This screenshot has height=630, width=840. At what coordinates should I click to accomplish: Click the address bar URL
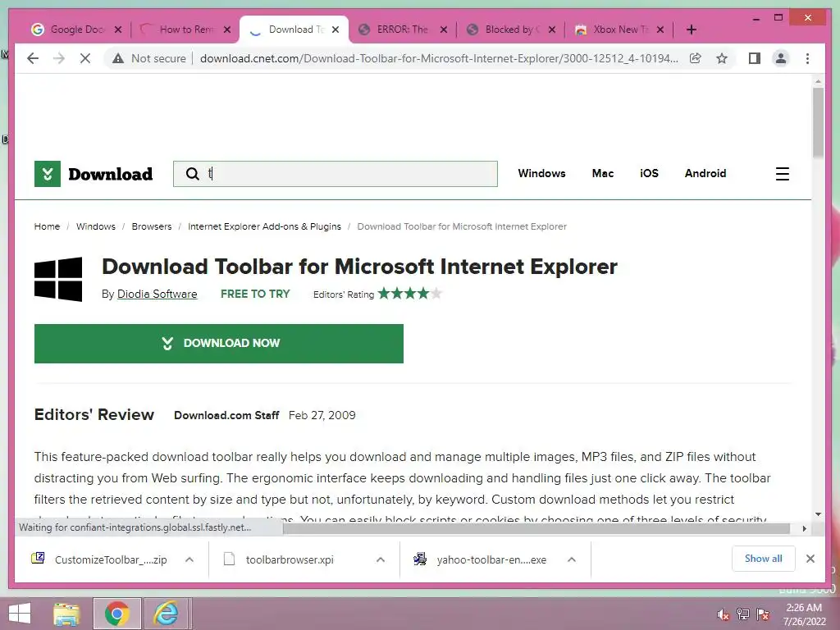[439, 58]
